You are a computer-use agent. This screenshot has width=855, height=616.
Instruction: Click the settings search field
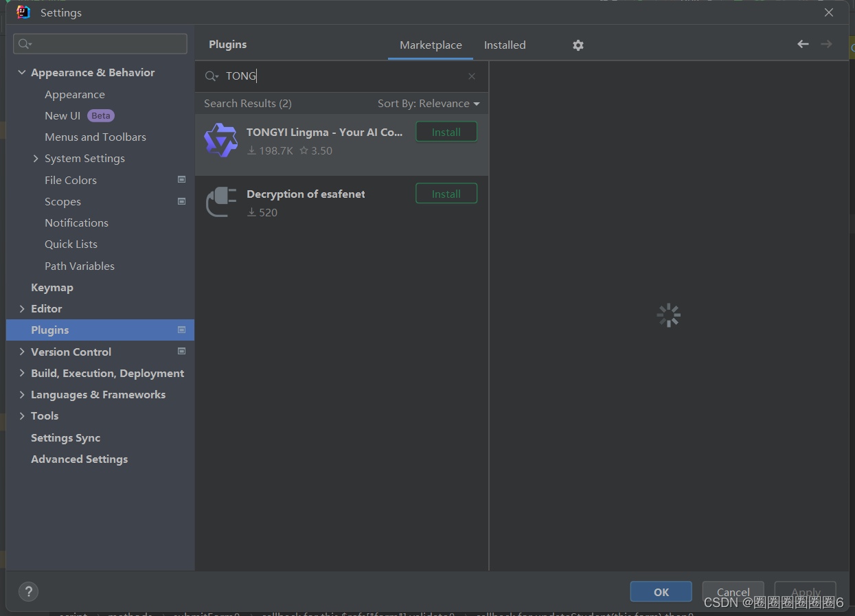pyautogui.click(x=100, y=44)
